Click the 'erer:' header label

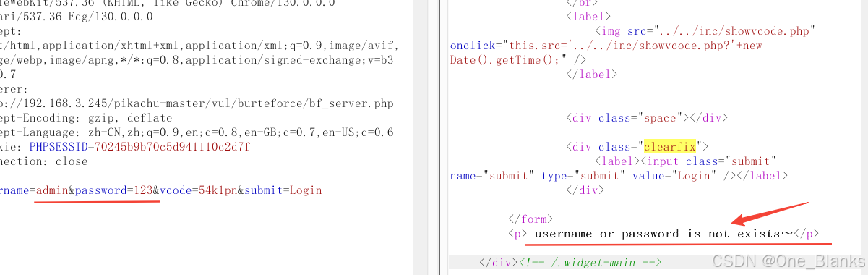pos(13,89)
